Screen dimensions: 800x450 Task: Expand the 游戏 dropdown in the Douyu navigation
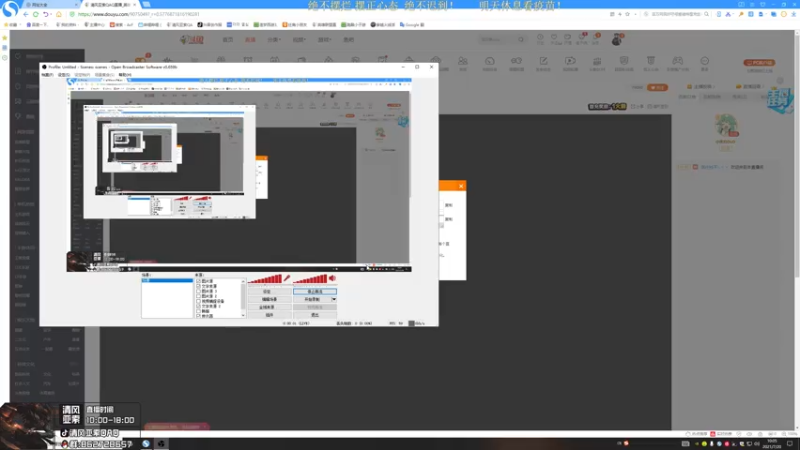tap(324, 39)
